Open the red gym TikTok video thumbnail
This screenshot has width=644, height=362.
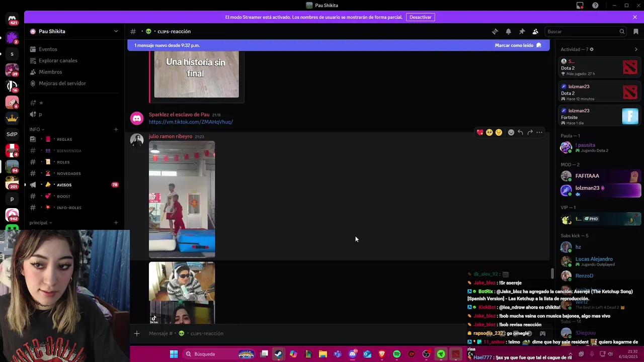(182, 199)
